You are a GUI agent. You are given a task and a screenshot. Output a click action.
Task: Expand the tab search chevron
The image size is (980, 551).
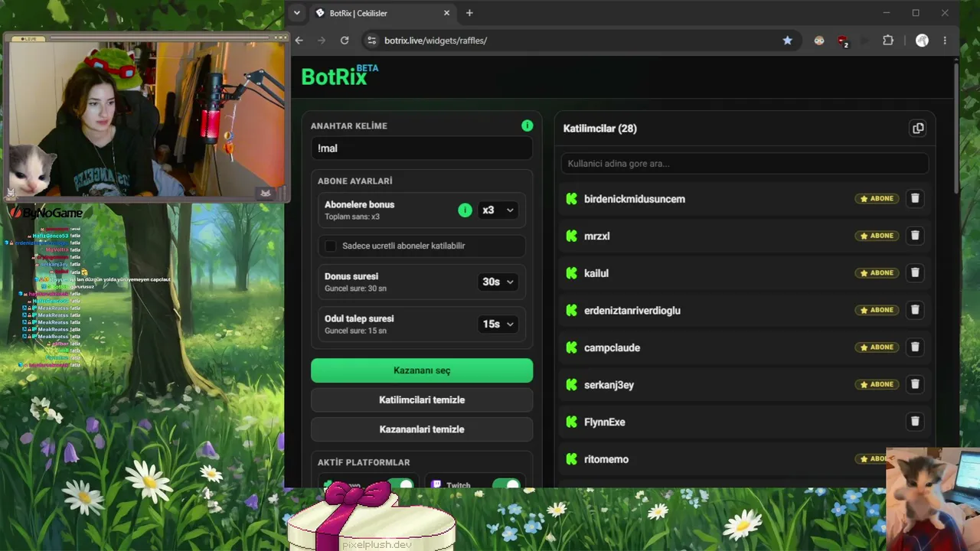297,13
